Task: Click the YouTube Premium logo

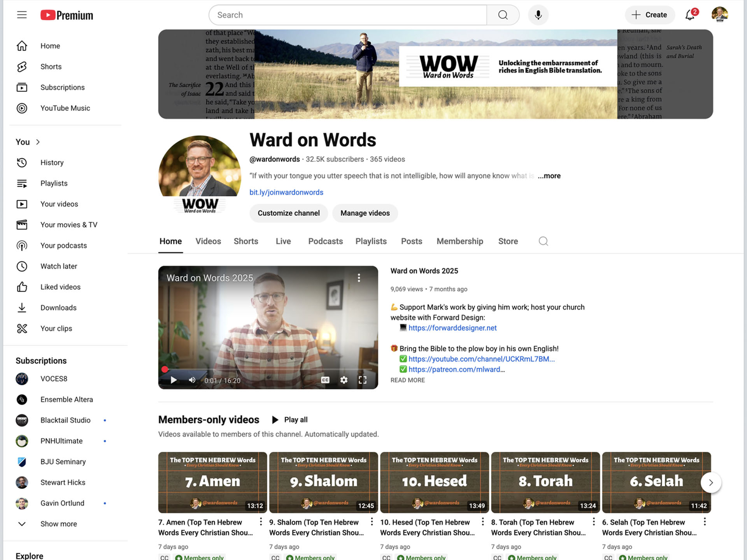Action: pyautogui.click(x=67, y=15)
